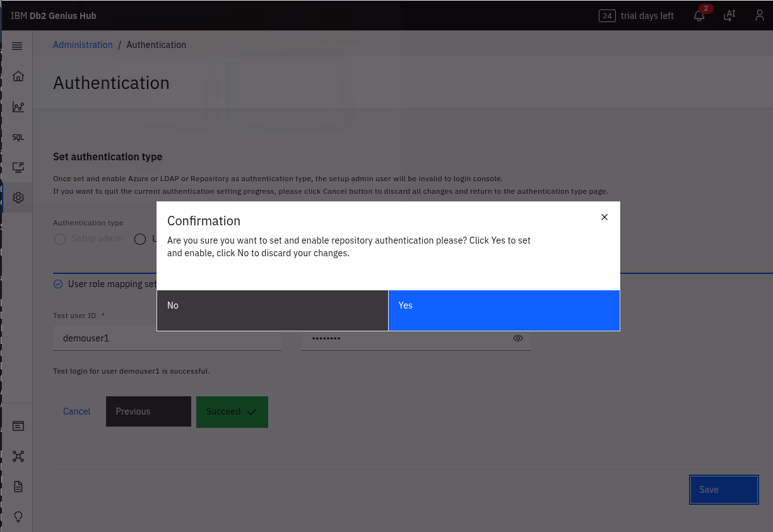This screenshot has height=532, width=773.
Task: Select the Monitoring charts icon in sidebar
Action: pyautogui.click(x=18, y=107)
